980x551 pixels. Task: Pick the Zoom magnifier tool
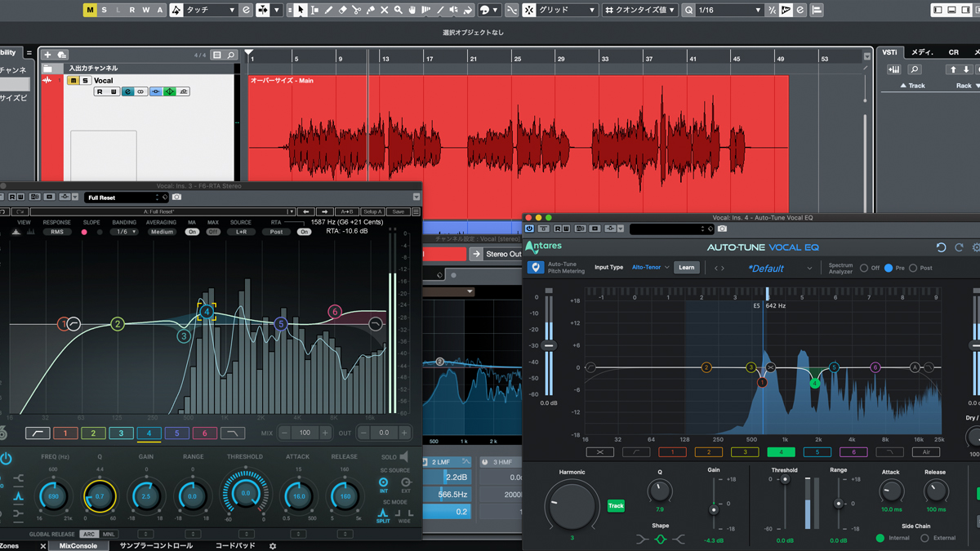click(x=399, y=10)
